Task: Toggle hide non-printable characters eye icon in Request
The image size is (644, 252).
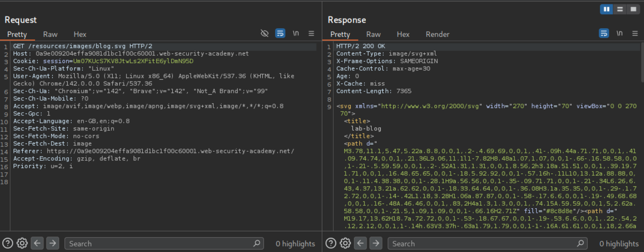Action: point(265,33)
